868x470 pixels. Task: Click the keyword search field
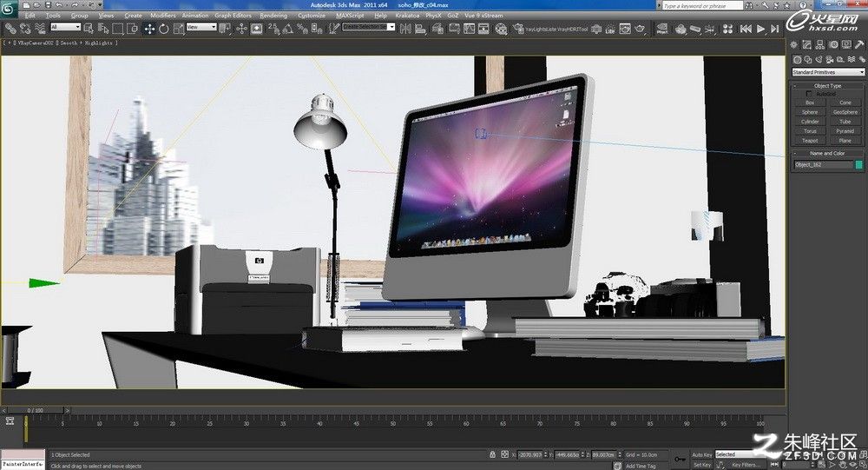[x=702, y=5]
